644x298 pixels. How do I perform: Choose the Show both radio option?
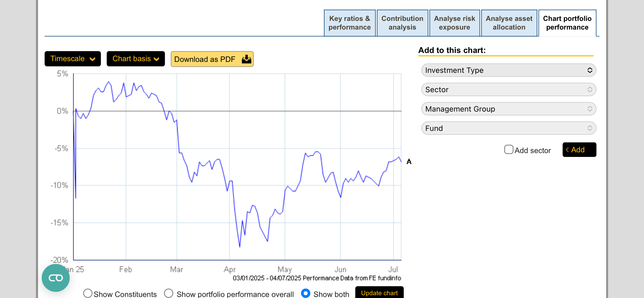(305, 293)
